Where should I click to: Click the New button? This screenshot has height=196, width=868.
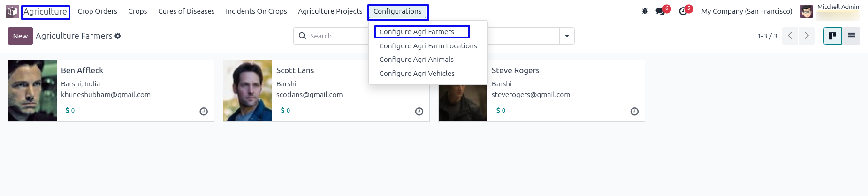[x=20, y=36]
